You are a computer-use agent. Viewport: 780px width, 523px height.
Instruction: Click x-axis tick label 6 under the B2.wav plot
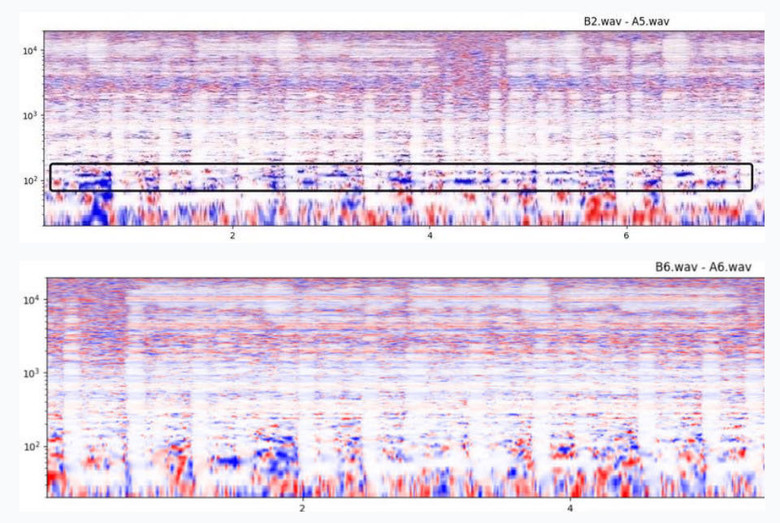tap(626, 235)
